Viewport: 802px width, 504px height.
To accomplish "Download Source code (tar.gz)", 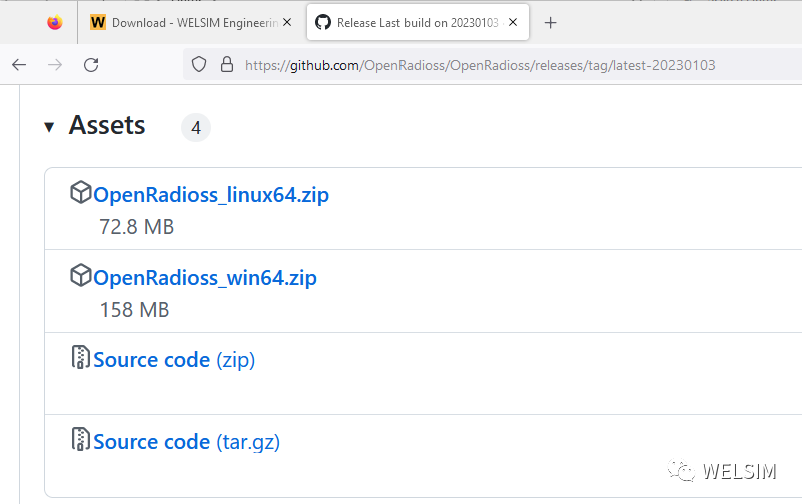I will [187, 442].
